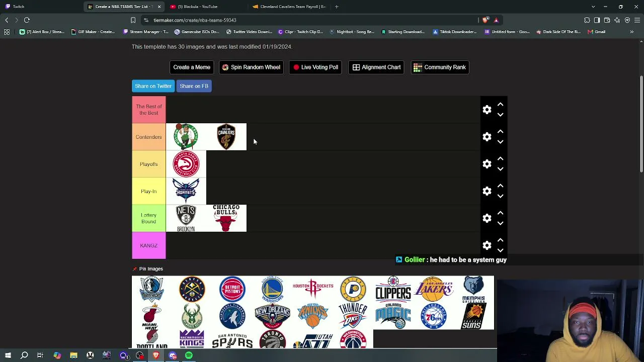Share tier list on Twitter
The image size is (644, 362).
tap(153, 86)
